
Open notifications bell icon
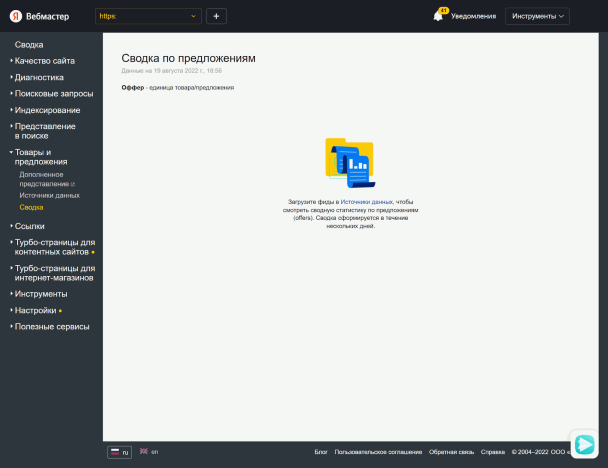click(438, 16)
